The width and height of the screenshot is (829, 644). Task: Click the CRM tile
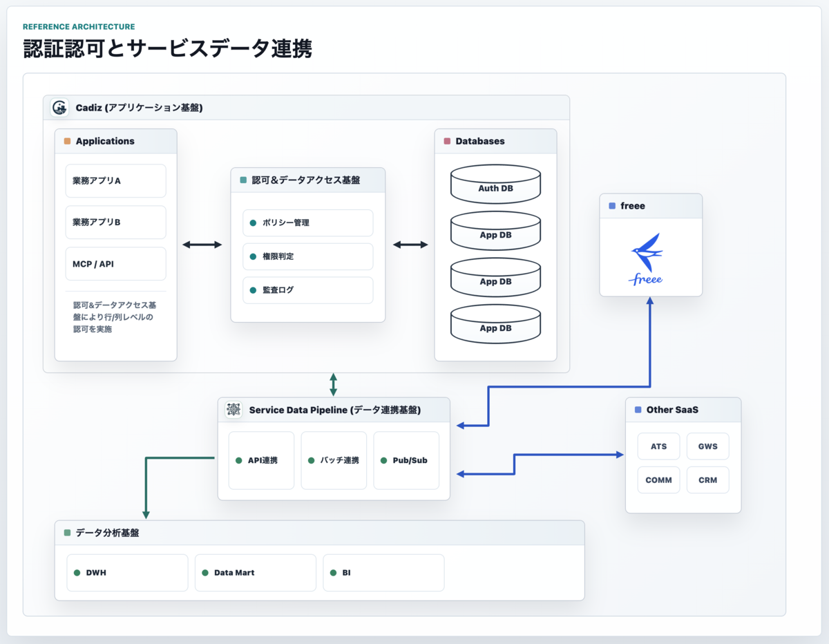708,480
